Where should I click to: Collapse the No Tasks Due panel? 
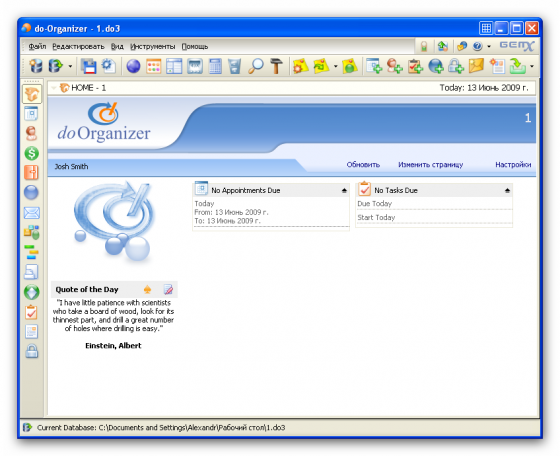[x=507, y=191]
